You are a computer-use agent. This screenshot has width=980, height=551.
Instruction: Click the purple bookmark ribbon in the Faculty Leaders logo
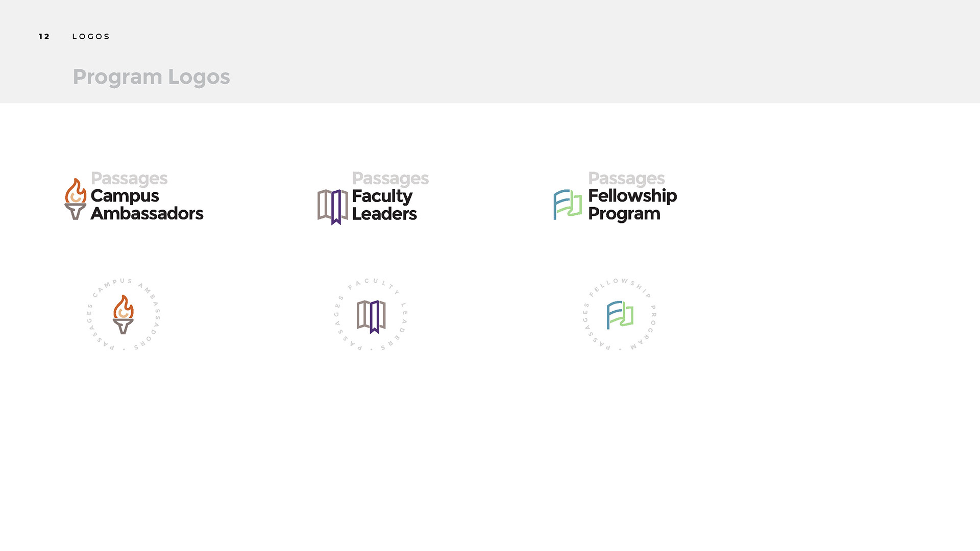336,208
